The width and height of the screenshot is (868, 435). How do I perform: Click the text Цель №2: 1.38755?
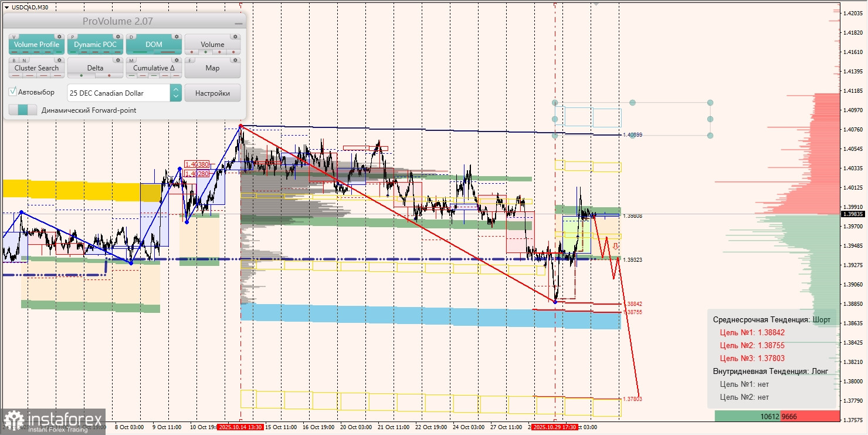[752, 345]
